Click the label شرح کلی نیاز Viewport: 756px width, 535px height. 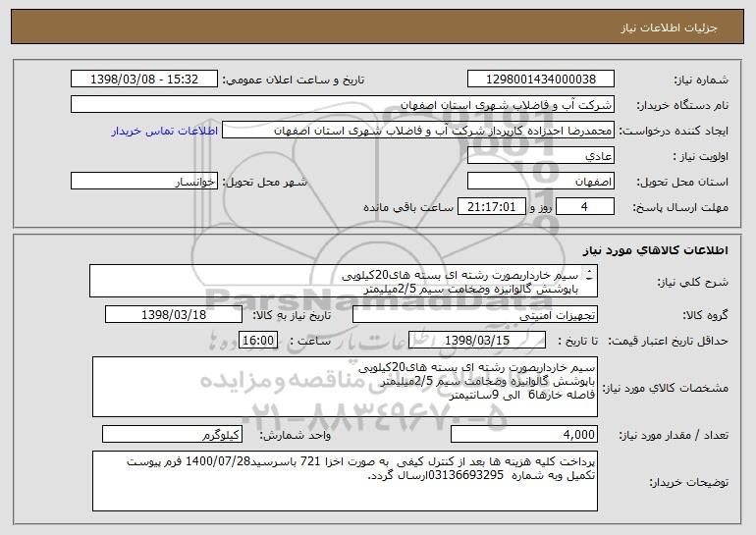[693, 283]
